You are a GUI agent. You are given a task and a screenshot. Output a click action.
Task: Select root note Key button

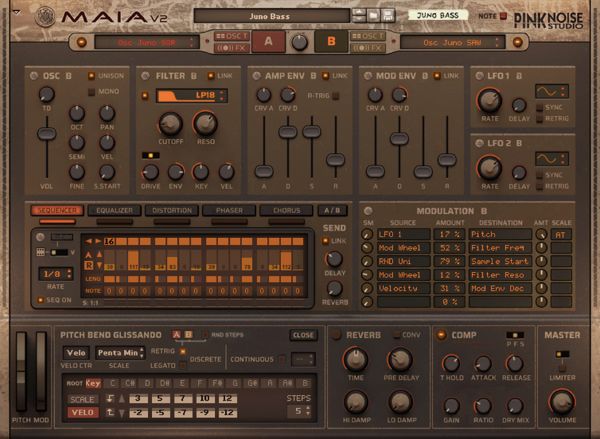point(93,383)
